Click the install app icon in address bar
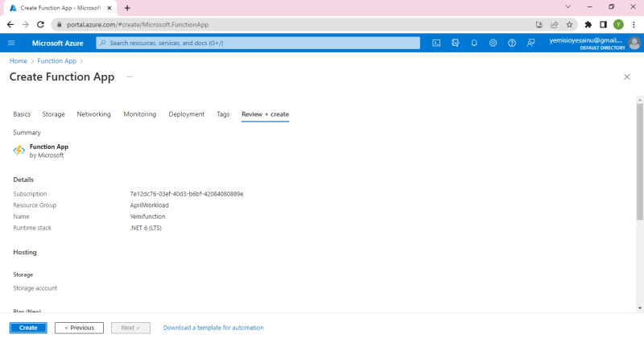The height and width of the screenshot is (343, 644). click(539, 25)
